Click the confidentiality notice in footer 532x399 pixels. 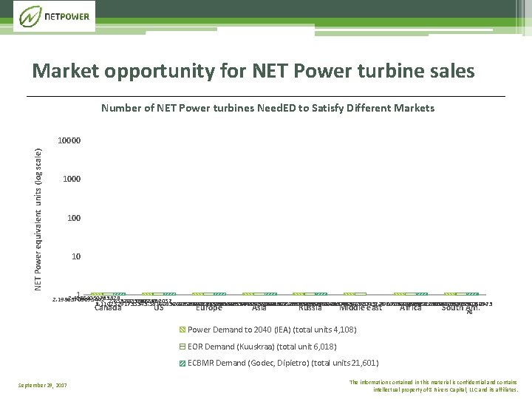pyautogui.click(x=433, y=386)
